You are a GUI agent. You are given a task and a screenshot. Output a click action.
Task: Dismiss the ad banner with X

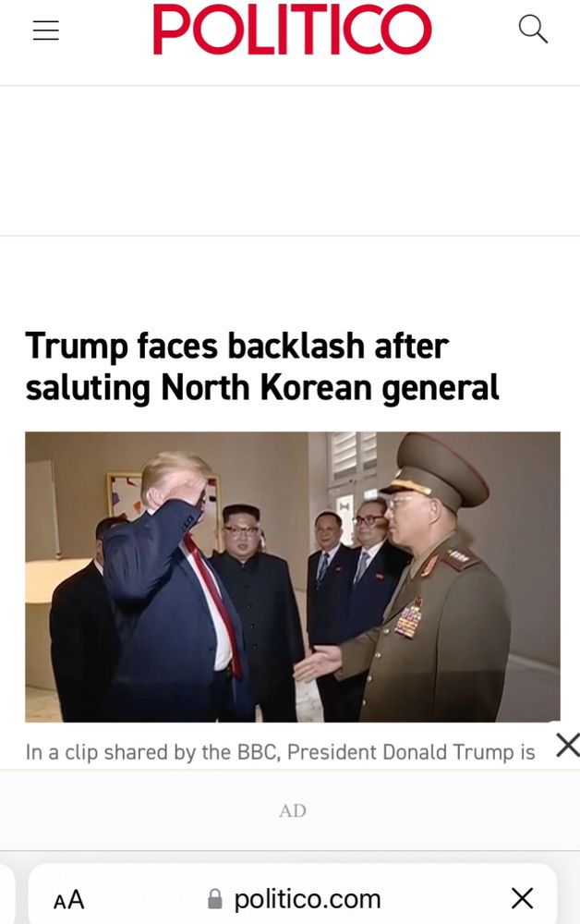[x=568, y=746]
